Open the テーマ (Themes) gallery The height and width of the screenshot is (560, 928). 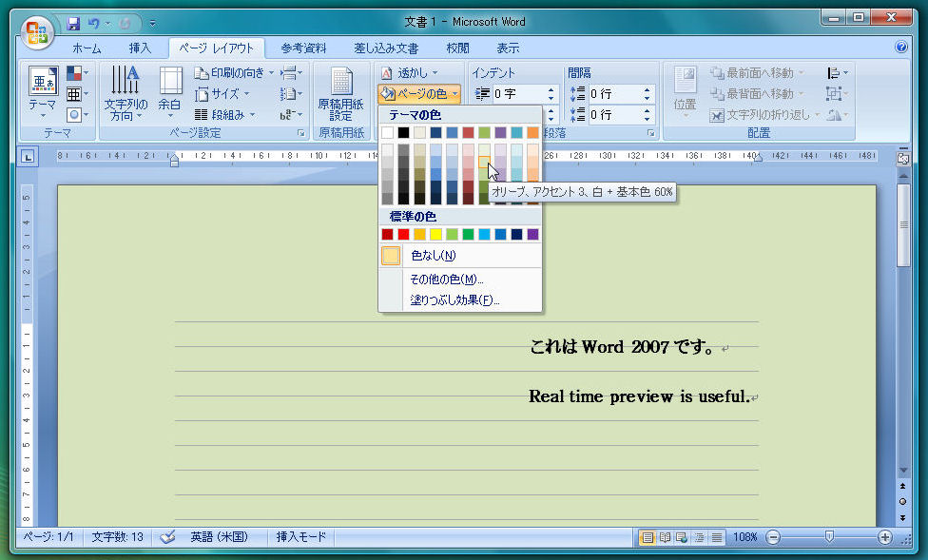click(43, 92)
